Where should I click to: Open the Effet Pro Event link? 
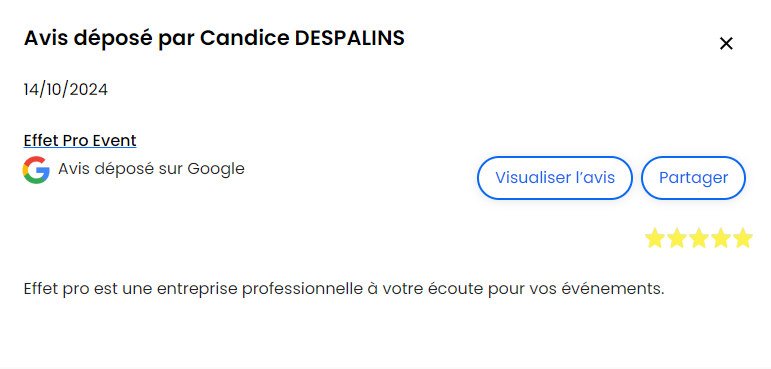(80, 141)
